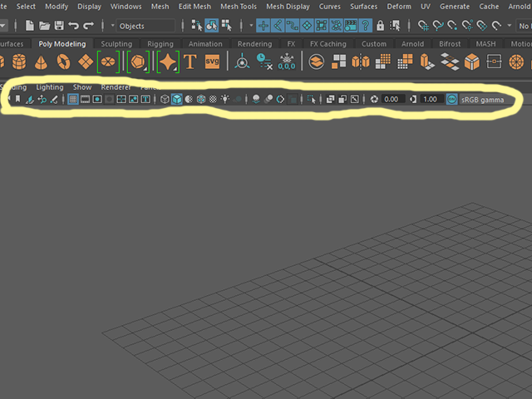Screen dimensions: 532x399
Task: Open the Edit Mesh menu
Action: (195, 7)
